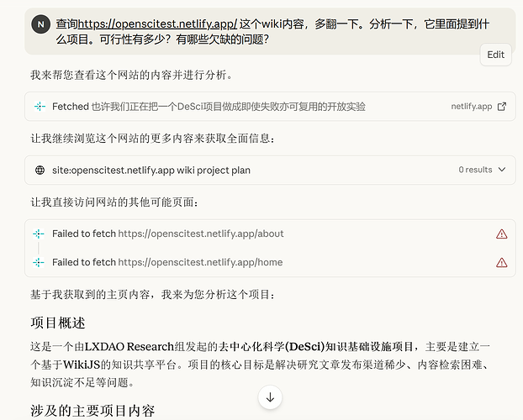Expand the "0 results" chevron dropdown
523x420 pixels.
[502, 170]
